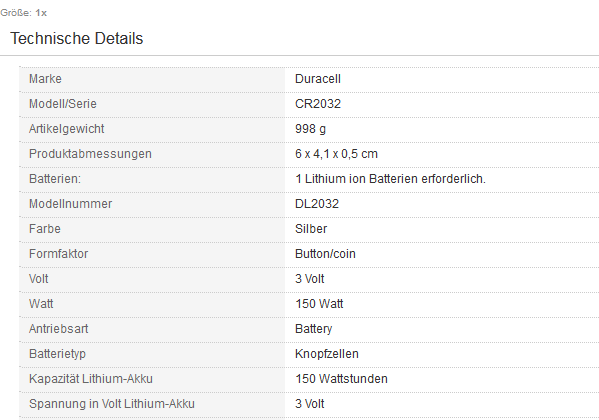The image size is (599, 420).
Task: Click the Farbe Silber value
Action: tap(311, 229)
